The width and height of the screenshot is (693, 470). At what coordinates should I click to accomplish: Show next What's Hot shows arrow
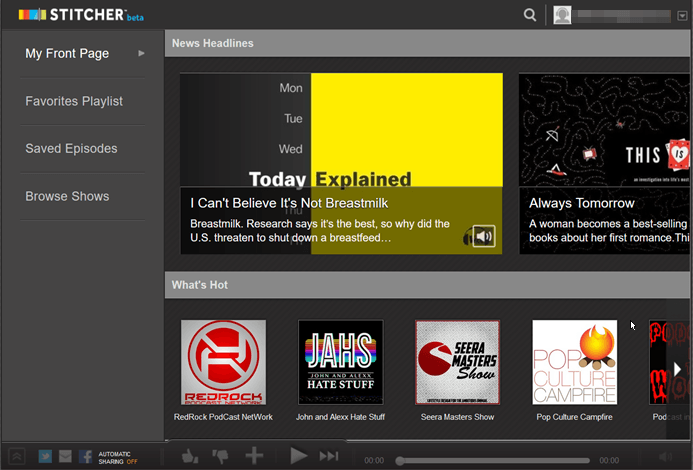[677, 368]
